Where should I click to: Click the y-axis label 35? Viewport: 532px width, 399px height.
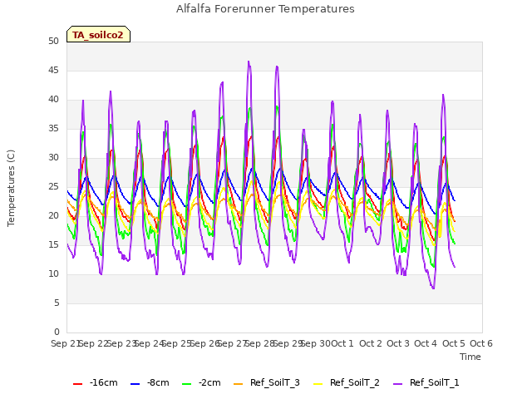[53, 129]
